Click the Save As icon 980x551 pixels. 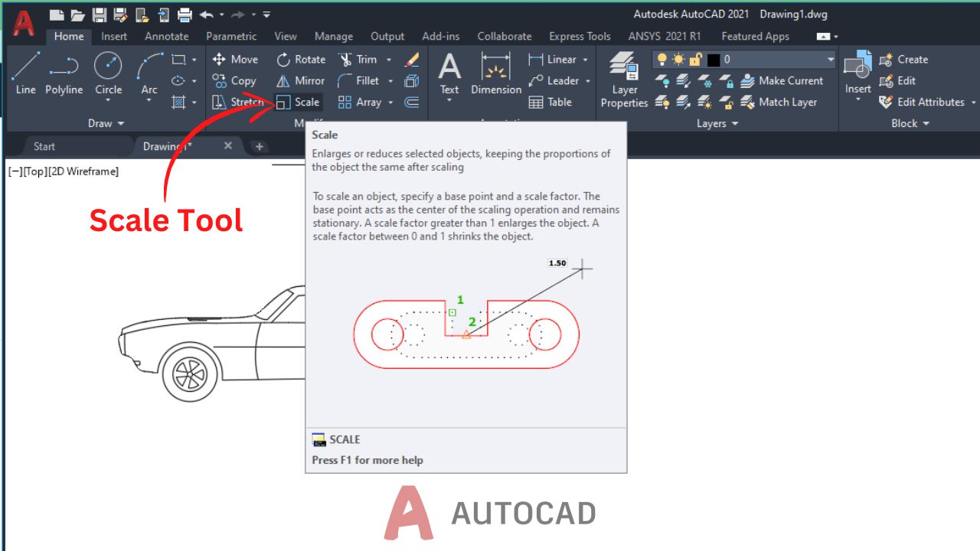click(121, 15)
